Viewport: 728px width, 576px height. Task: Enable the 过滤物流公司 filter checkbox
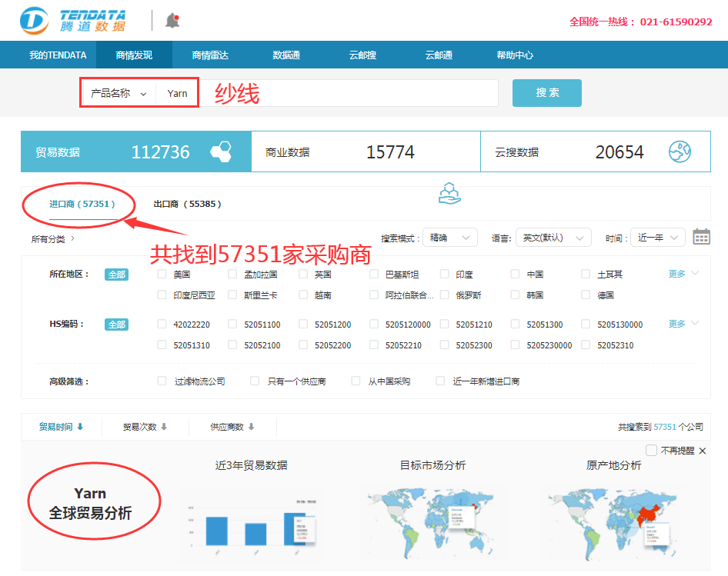(x=162, y=380)
